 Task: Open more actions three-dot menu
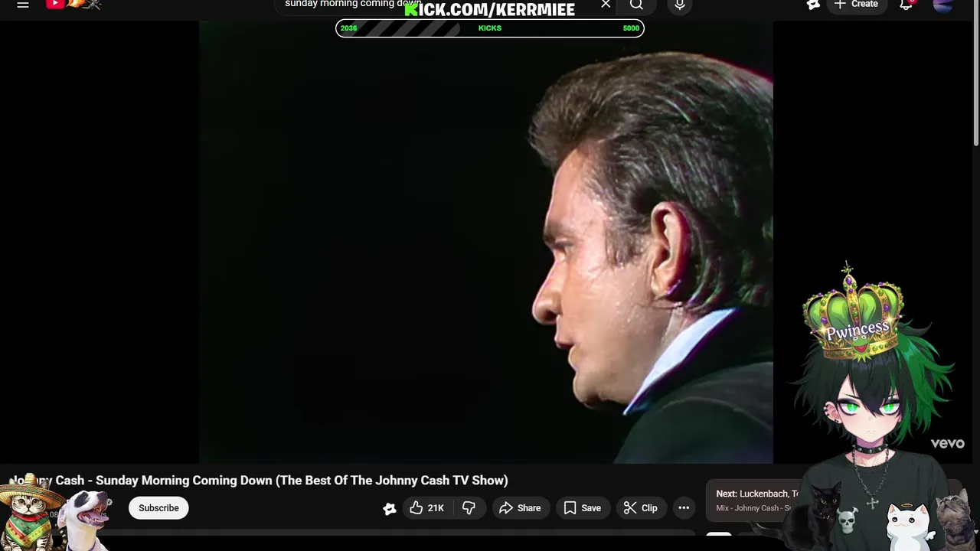point(684,508)
